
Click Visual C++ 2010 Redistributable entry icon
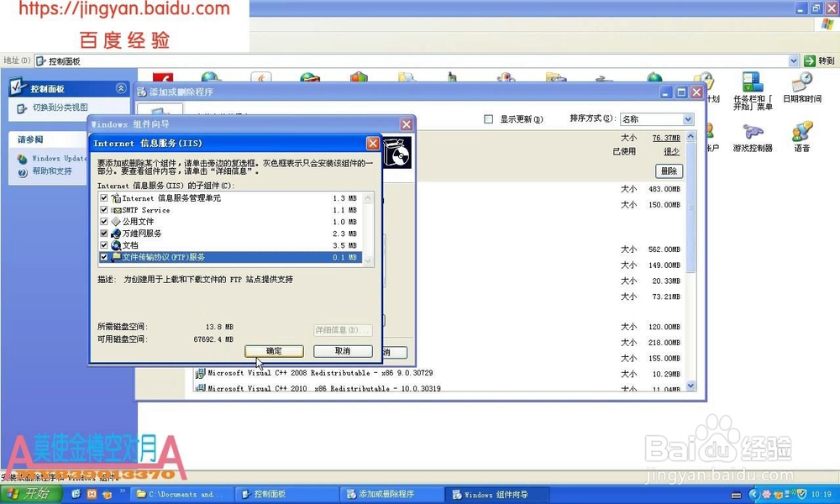[201, 388]
